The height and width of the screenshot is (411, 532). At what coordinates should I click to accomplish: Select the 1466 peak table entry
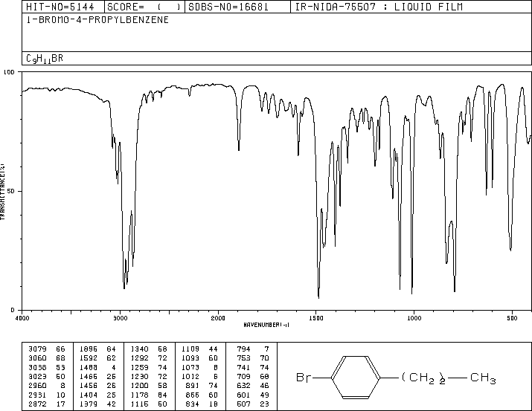89,376
